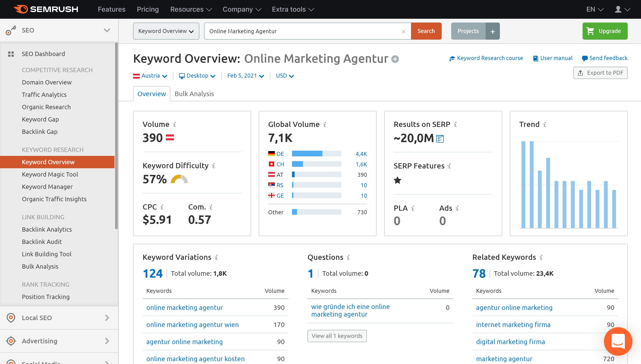Open the internet marketing firma link
The height and width of the screenshot is (364, 641).
[513, 325]
